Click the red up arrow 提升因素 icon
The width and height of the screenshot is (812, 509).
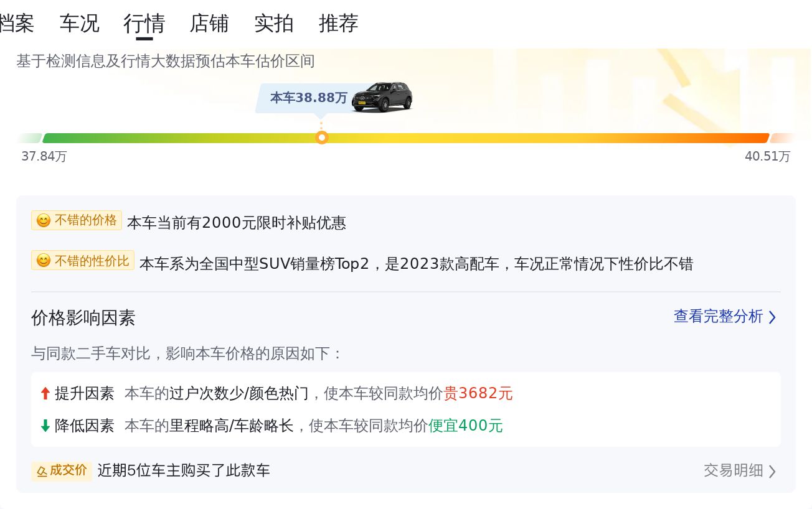pyautogui.click(x=45, y=393)
